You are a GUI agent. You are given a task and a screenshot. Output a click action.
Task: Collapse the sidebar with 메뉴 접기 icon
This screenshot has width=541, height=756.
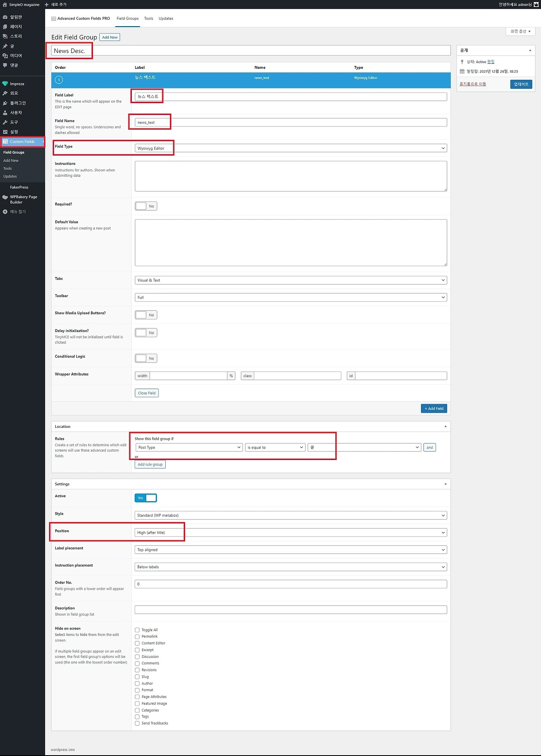pos(5,212)
